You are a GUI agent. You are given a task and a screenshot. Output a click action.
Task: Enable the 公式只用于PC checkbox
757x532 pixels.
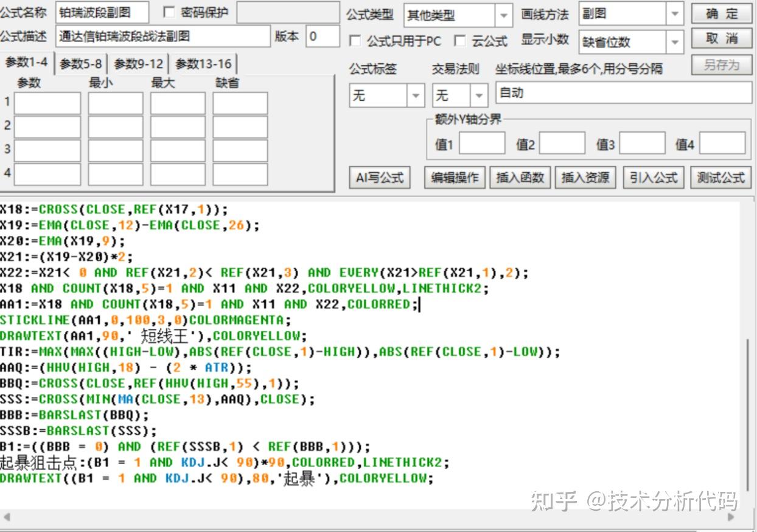point(355,41)
